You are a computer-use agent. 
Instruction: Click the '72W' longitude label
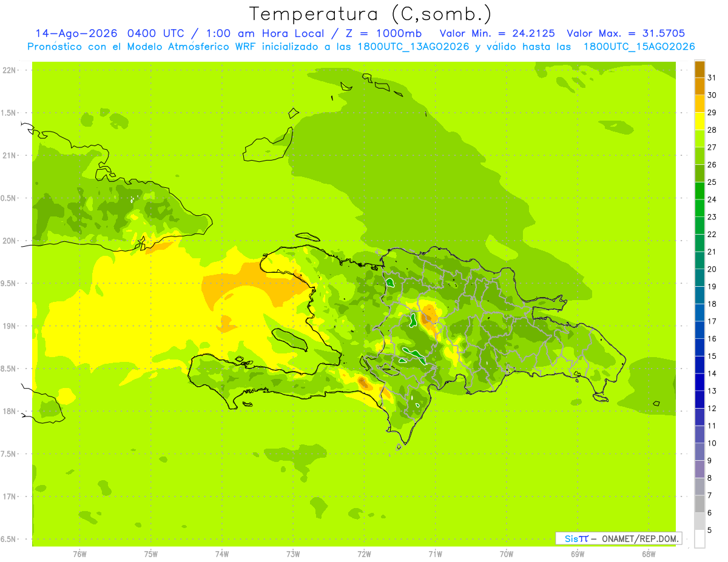[364, 554]
